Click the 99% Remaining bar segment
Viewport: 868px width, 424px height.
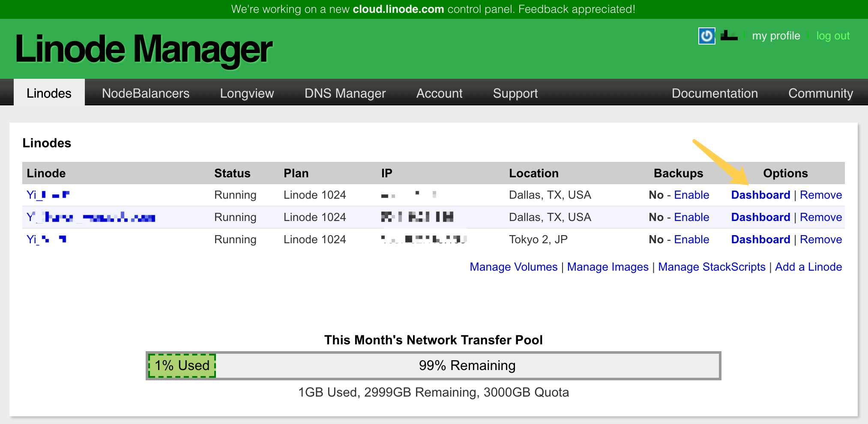tap(467, 365)
